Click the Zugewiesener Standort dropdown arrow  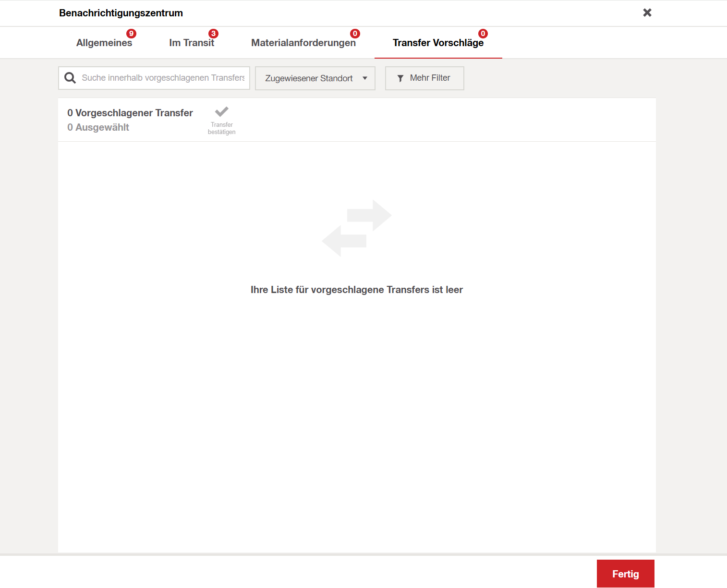point(365,78)
